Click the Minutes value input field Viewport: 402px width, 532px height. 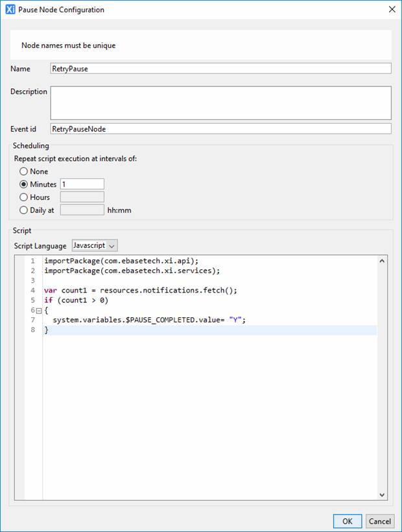82,184
